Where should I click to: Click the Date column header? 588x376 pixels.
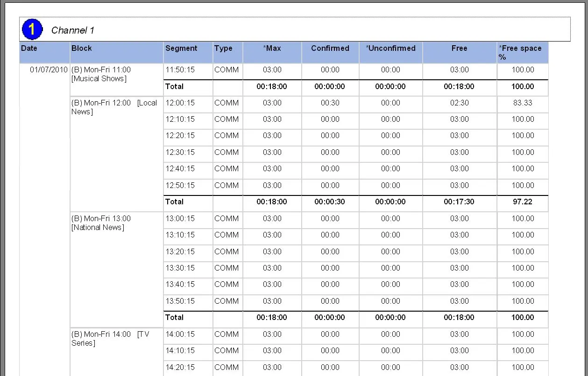point(29,49)
